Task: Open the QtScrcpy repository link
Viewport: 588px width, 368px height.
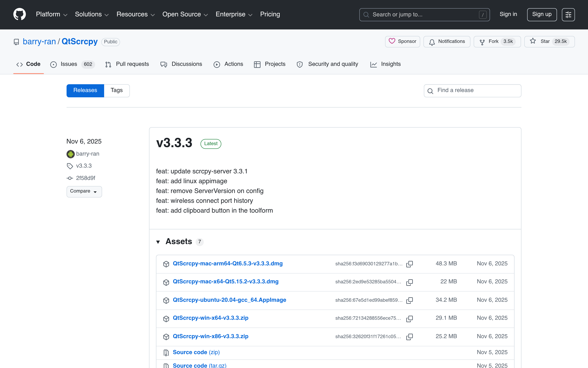Action: [x=80, y=42]
